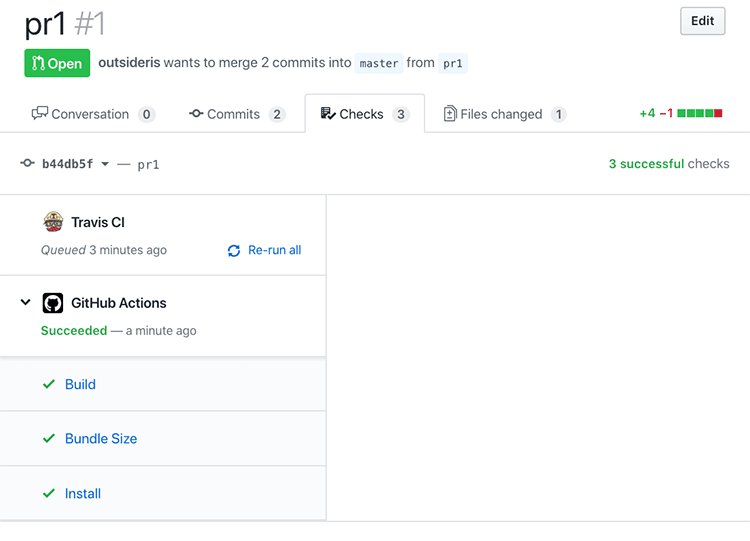
Task: Click the Commits count badge '2'
Action: (277, 114)
